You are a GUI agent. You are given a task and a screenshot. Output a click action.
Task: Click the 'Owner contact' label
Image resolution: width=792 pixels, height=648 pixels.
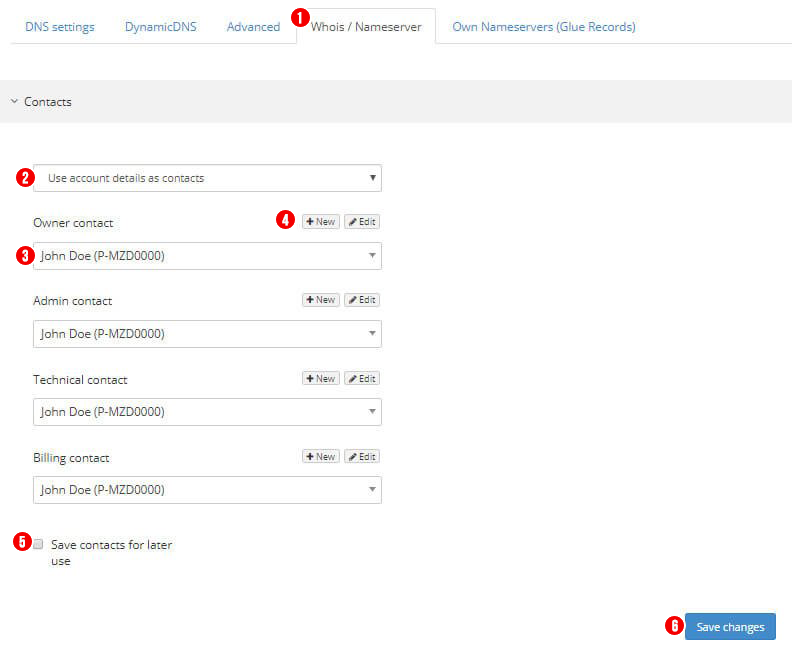click(73, 223)
